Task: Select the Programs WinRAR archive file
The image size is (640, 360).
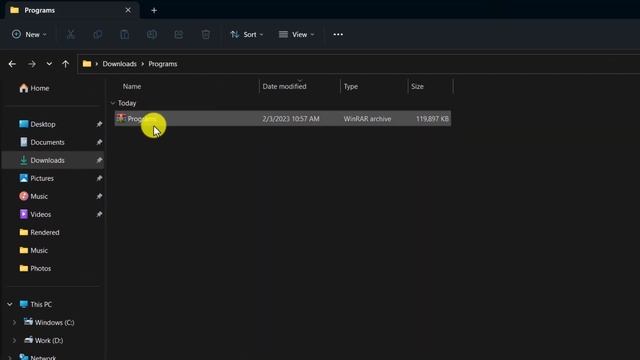Action: pos(282,119)
